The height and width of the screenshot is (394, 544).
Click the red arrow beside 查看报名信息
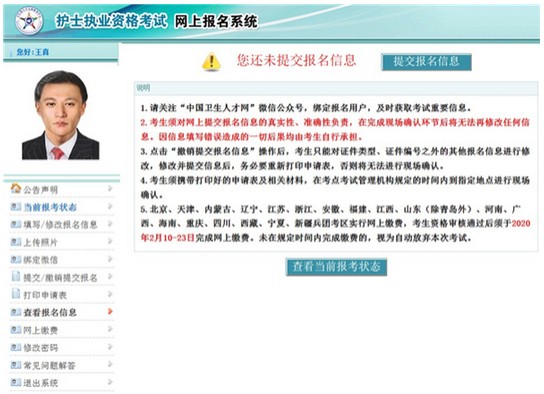pos(110,311)
